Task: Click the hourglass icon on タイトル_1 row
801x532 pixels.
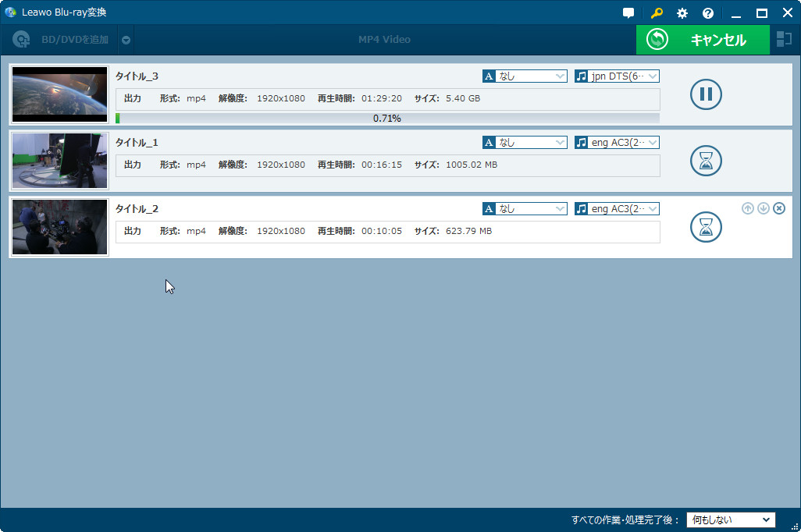Action: [x=706, y=161]
